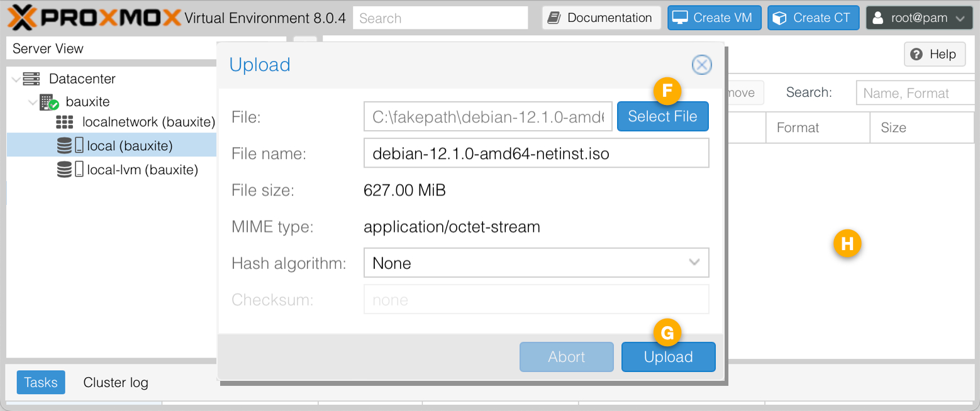Click the Hash algorithm dropdown arrow
The width and height of the screenshot is (980, 411).
pyautogui.click(x=694, y=263)
